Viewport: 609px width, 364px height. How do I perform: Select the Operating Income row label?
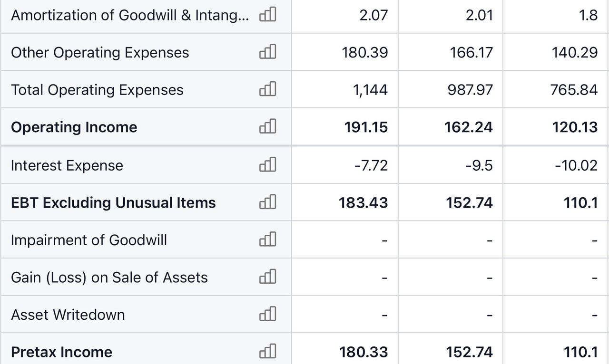(74, 127)
